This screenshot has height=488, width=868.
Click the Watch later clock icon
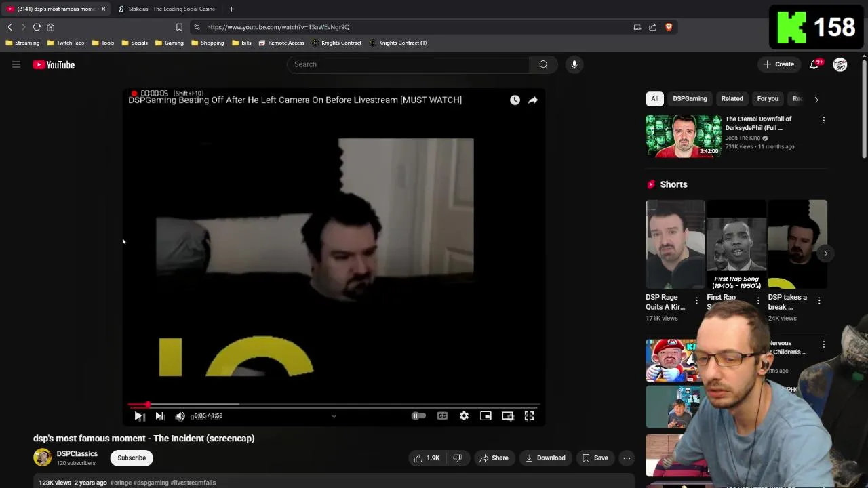[515, 100]
